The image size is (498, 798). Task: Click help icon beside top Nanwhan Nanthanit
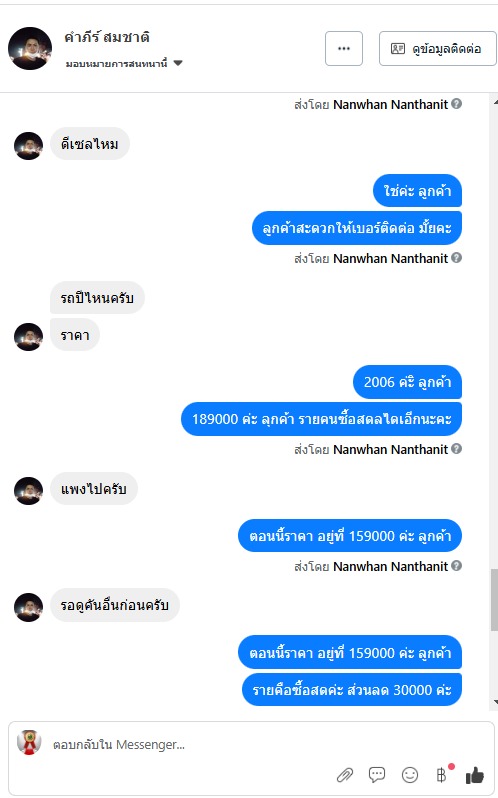pyautogui.click(x=457, y=104)
